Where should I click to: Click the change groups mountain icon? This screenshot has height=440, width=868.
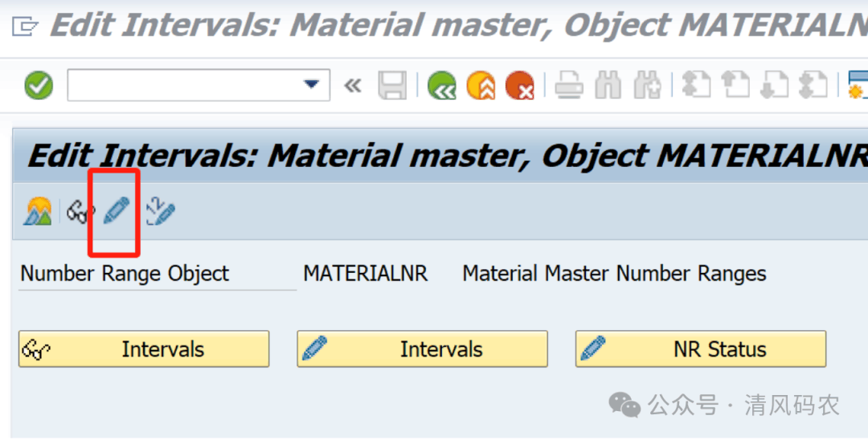tap(38, 212)
